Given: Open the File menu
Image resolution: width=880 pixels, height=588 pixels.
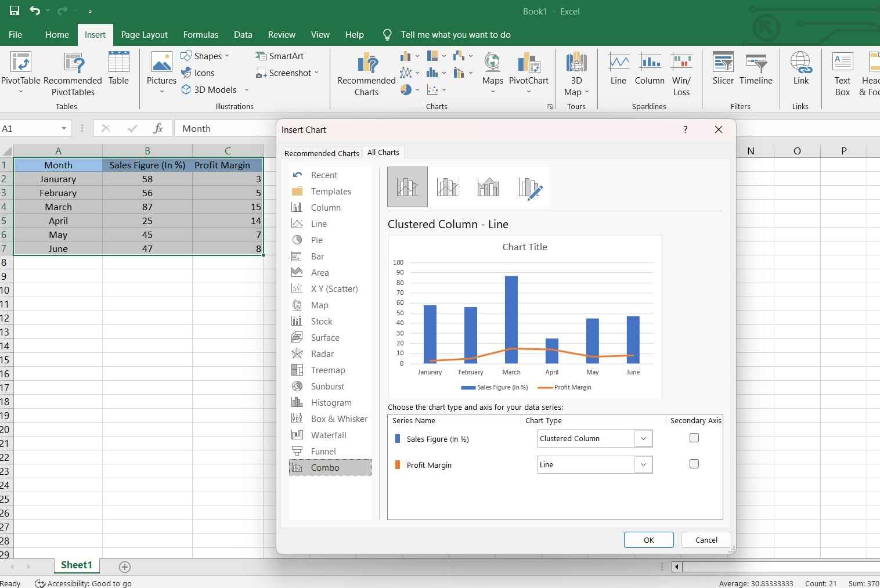Looking at the screenshot, I should click(15, 34).
